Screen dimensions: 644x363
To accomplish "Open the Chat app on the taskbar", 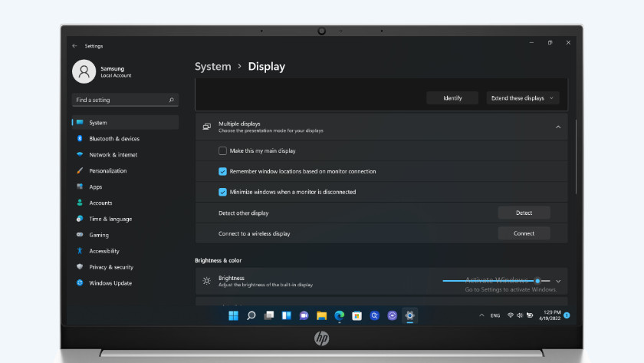I will click(x=304, y=315).
